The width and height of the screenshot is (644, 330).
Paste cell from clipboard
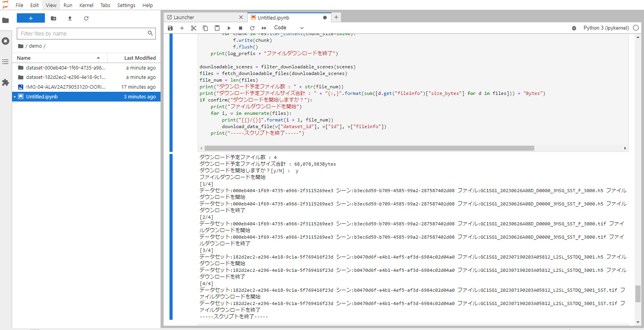click(217, 28)
